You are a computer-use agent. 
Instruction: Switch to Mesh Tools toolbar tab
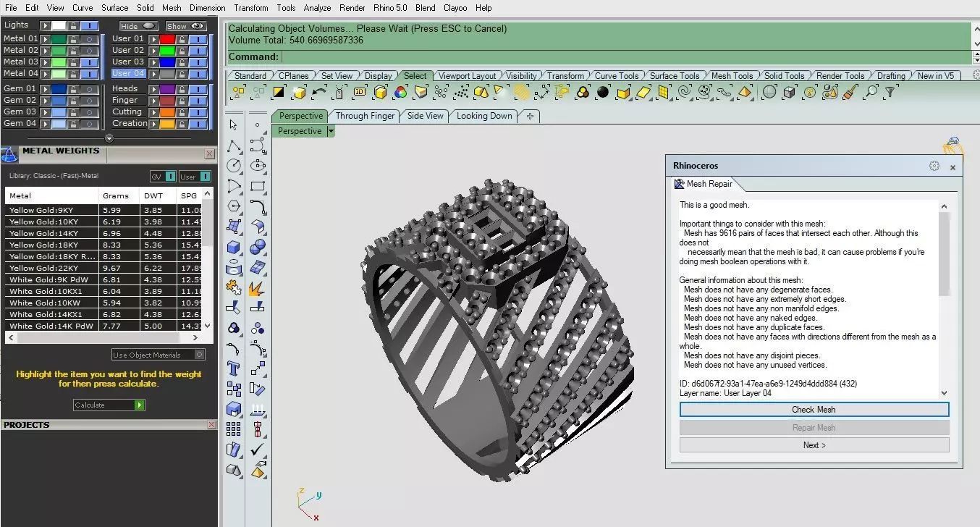pos(732,75)
